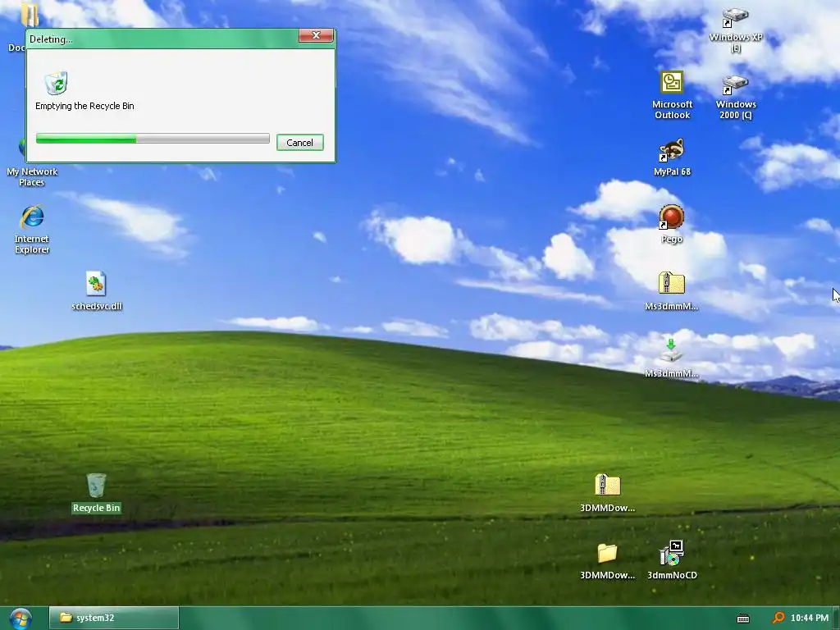Image resolution: width=840 pixels, height=630 pixels.
Task: Click the Emptying the Recycle Bin progress bar
Action: pos(153,138)
